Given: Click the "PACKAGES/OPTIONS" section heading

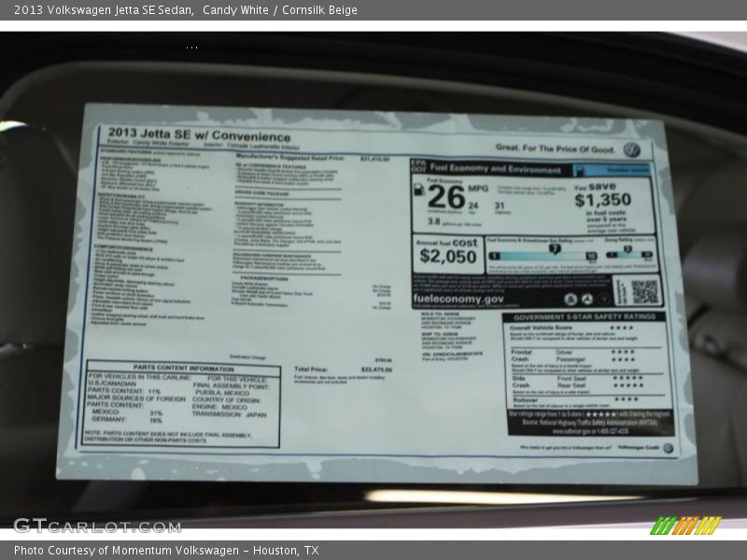Looking at the screenshot, I should click(x=264, y=278).
